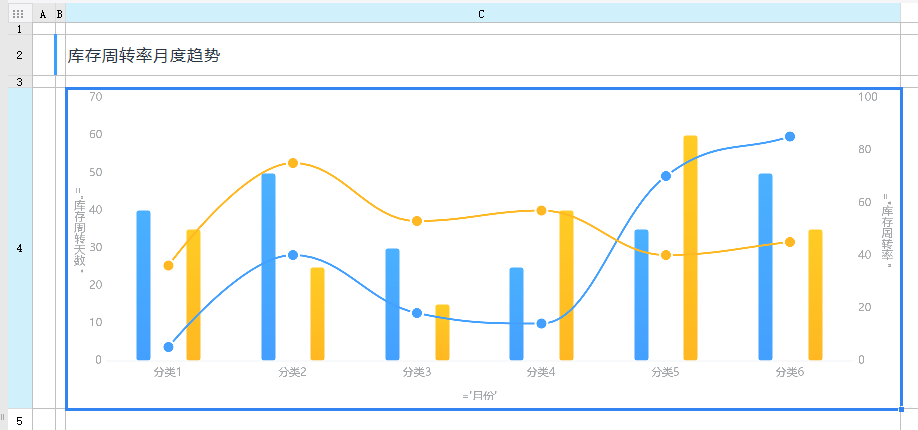Click the blue line point above 分类5

tap(666, 176)
